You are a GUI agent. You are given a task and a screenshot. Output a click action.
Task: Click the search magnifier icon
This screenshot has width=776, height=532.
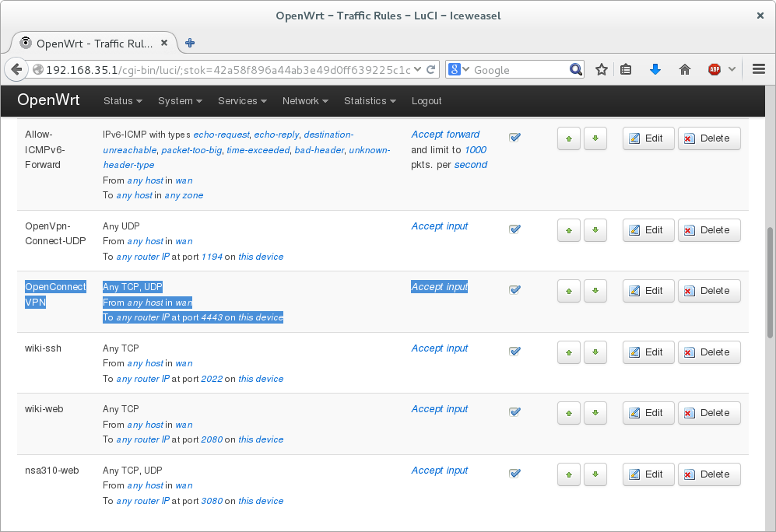tap(575, 70)
